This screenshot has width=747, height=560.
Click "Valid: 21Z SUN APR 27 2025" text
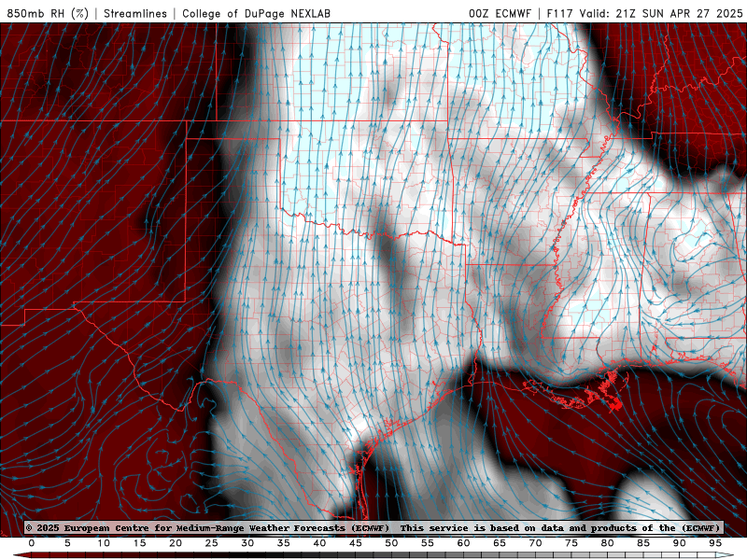[661, 13]
